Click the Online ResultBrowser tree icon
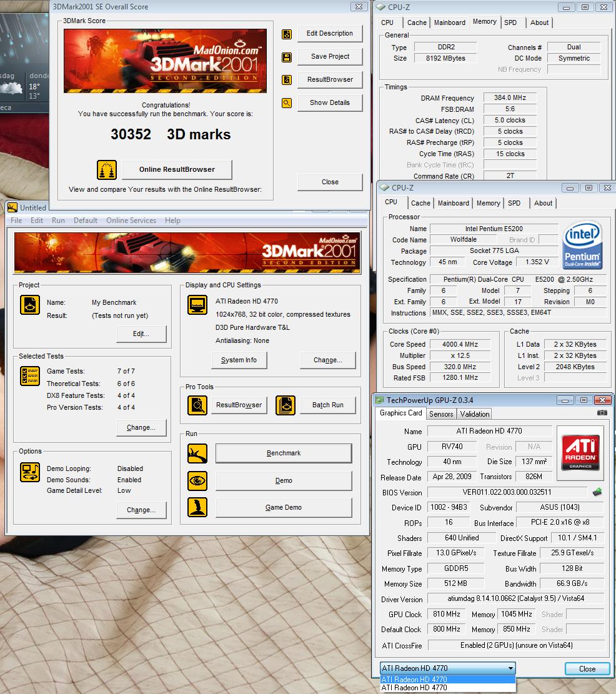This screenshot has width=616, height=694. click(107, 170)
